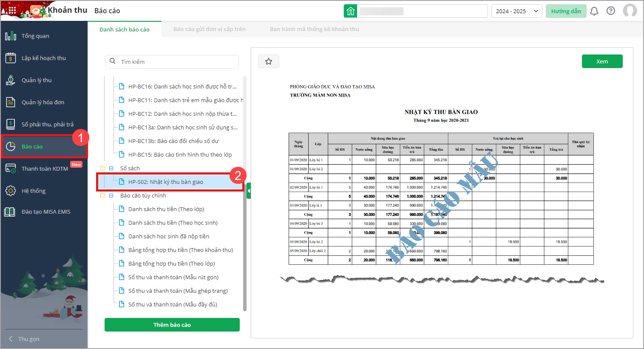This screenshot has height=349, width=644.
Task: Click the search magnifier icon
Action: (x=113, y=61)
